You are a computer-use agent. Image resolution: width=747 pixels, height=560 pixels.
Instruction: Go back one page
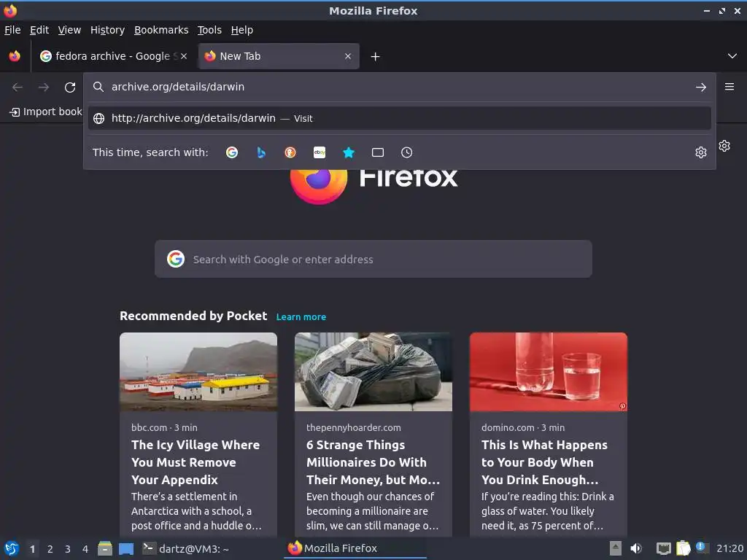point(18,87)
